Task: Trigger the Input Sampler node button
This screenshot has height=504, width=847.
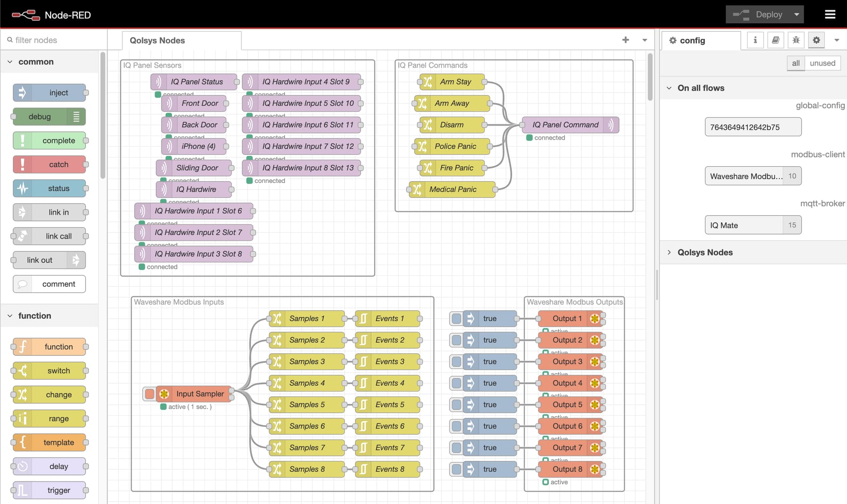Action: coord(150,394)
